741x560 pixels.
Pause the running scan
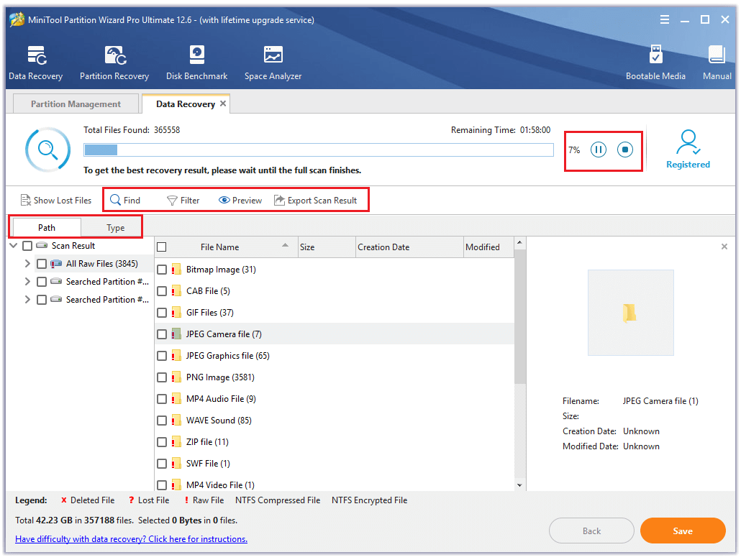[599, 150]
